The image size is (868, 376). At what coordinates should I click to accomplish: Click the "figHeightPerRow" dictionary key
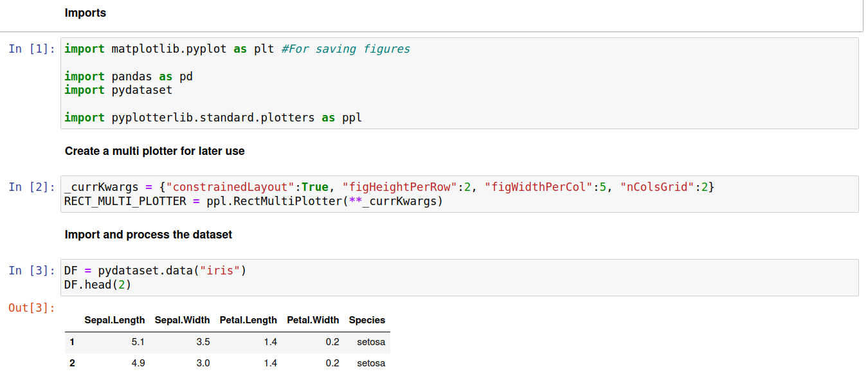point(399,187)
